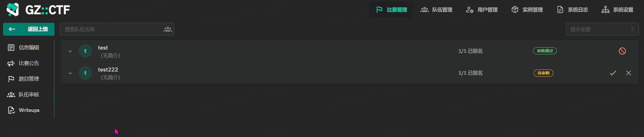
Task: Go to 队伍管理 page
Action: click(x=436, y=10)
